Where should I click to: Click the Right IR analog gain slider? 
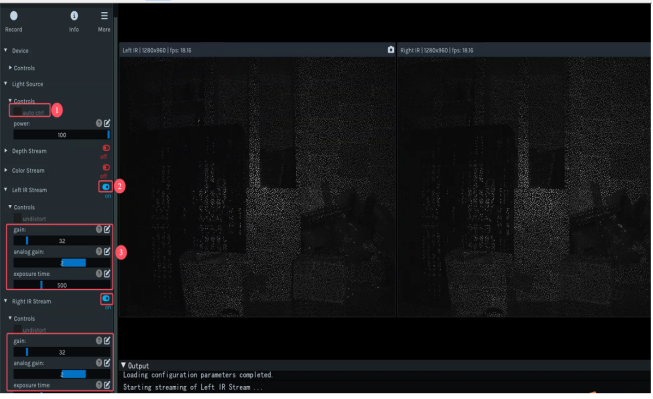[62, 374]
